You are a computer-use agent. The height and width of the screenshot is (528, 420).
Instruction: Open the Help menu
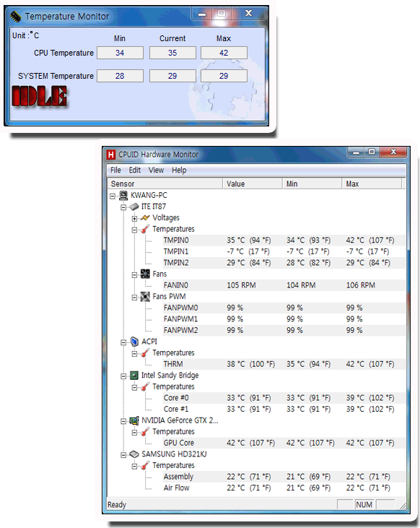(x=179, y=170)
